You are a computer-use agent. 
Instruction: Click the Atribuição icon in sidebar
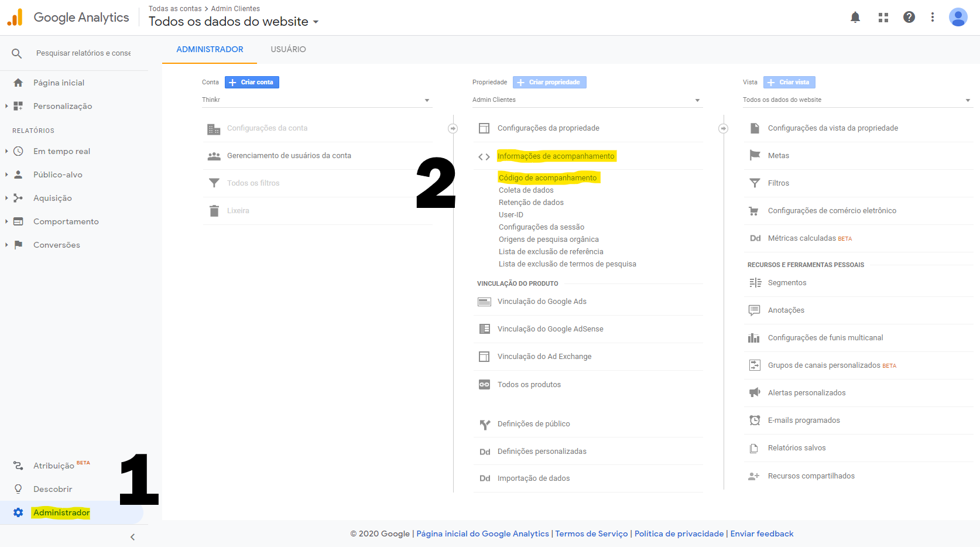18,466
